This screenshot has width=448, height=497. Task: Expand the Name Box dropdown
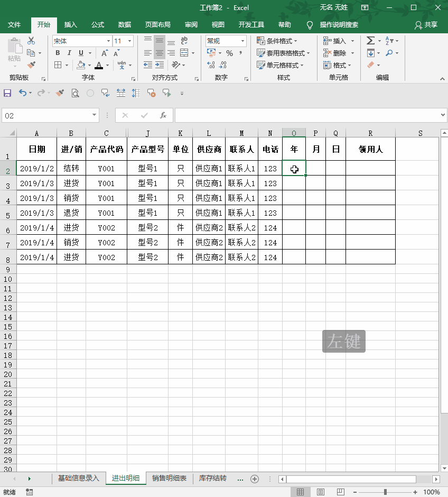pyautogui.click(x=94, y=115)
